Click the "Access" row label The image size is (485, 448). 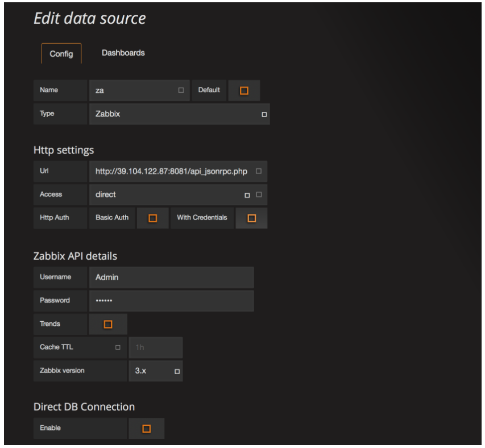pyautogui.click(x=51, y=194)
